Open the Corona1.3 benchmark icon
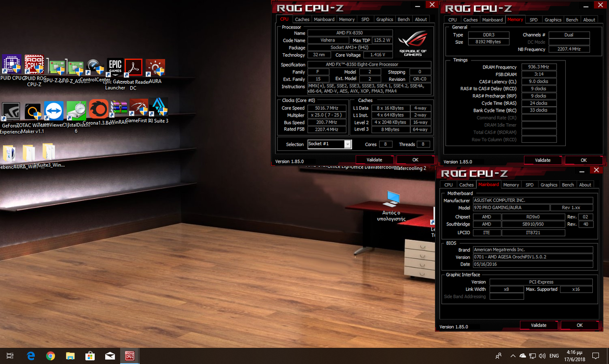This screenshot has width=609, height=364. 98,112
